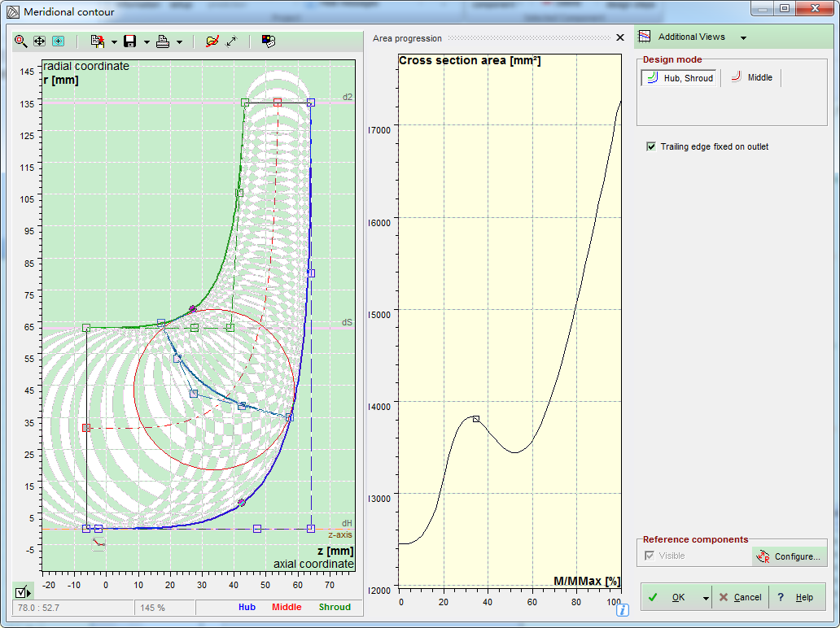Click the measure distance arrow icon
The image size is (840, 628).
pyautogui.click(x=231, y=41)
